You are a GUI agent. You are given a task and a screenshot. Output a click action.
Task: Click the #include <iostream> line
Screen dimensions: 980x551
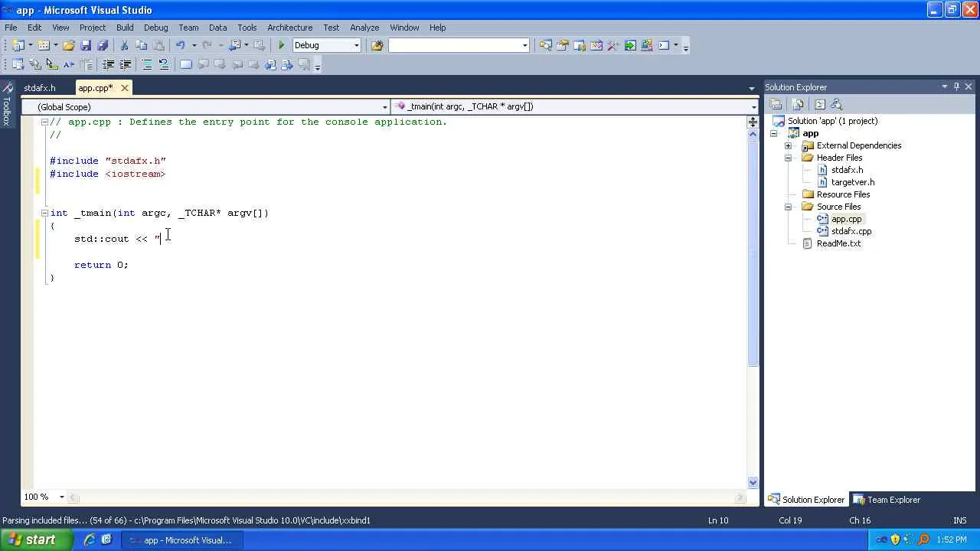point(107,174)
